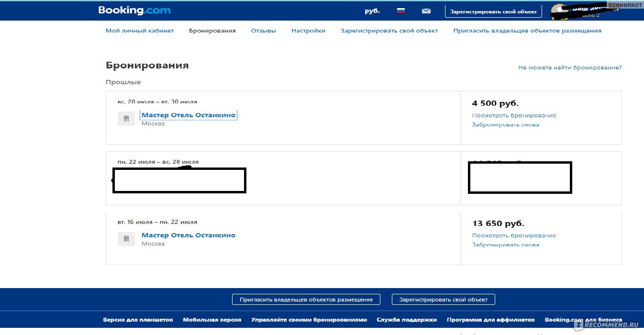The width and height of the screenshot is (644, 335).
Task: Open Мой личный кабинет tab
Action: (x=140, y=31)
